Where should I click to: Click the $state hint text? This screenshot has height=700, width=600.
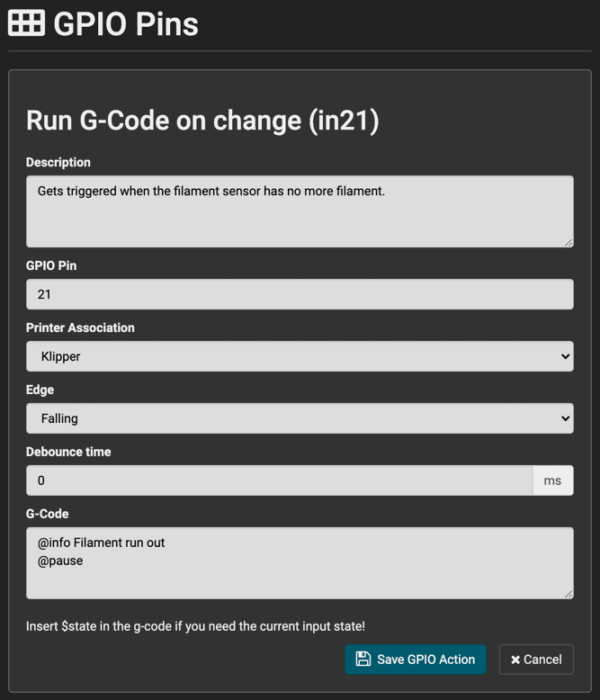coord(195,626)
